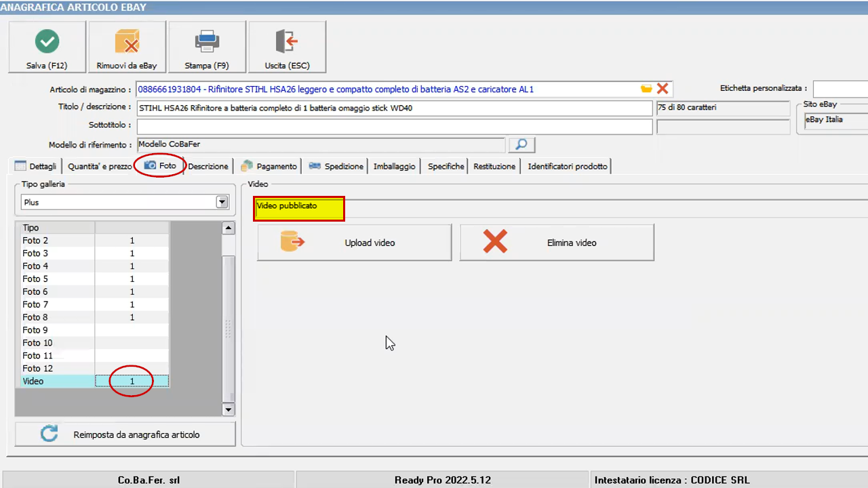The image size is (868, 488).
Task: Open the Specifiche tab
Action: [x=446, y=166]
